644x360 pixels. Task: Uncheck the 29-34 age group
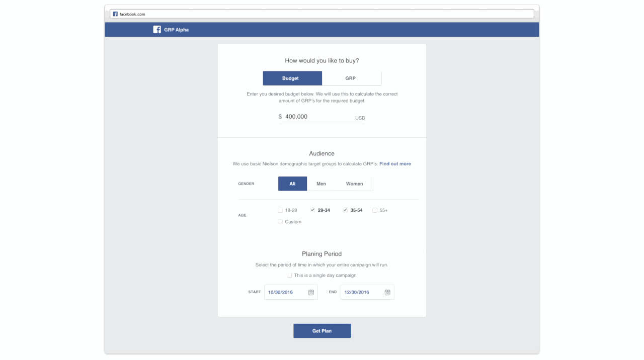coord(313,210)
